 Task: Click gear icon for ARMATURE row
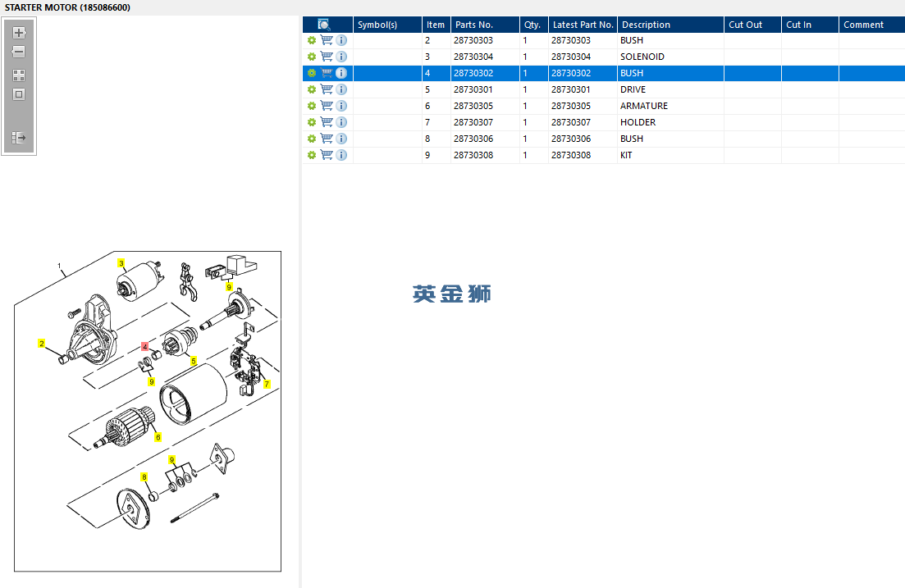[x=312, y=106]
